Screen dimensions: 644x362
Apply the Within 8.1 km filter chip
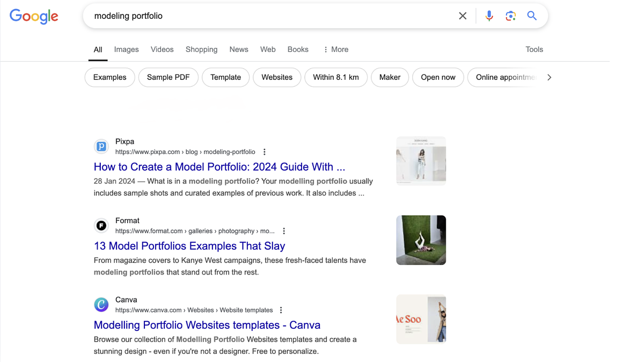336,77
